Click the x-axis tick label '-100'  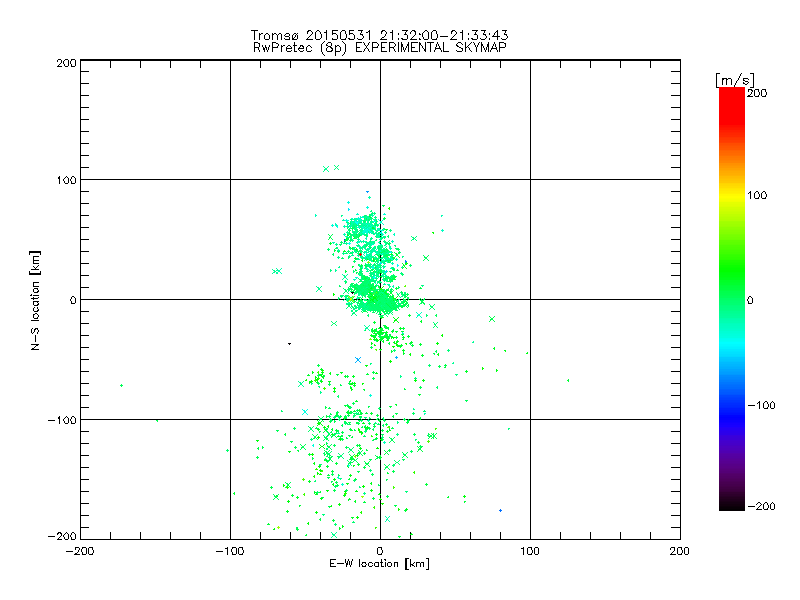(230, 551)
